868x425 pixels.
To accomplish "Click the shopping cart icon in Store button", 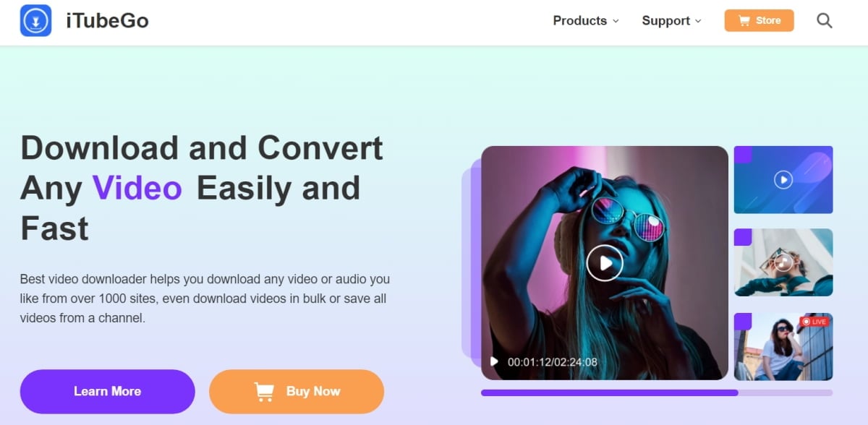I will (744, 20).
